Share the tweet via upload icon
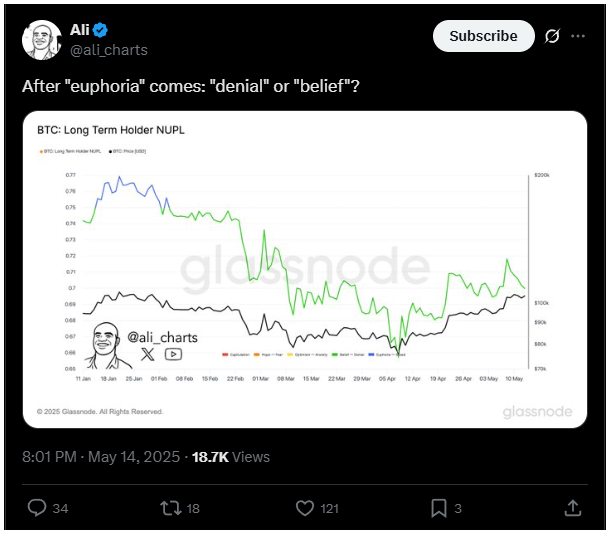Image resolution: width=610 pixels, height=534 pixels. pos(573,508)
